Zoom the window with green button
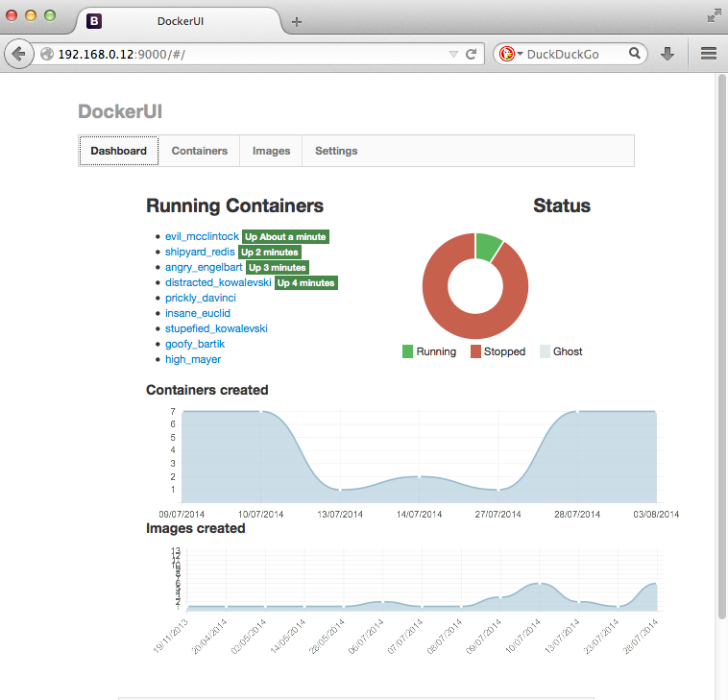Screen dimensions: 728x700 tap(50, 15)
